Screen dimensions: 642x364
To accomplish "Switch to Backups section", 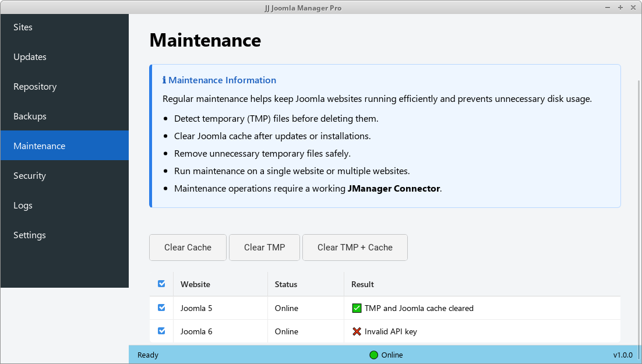I will tap(65, 116).
